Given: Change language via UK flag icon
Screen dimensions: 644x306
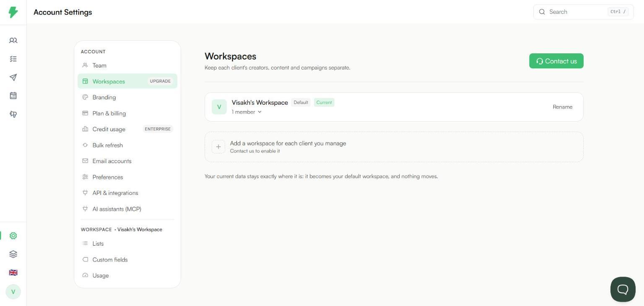Looking at the screenshot, I should point(13,272).
